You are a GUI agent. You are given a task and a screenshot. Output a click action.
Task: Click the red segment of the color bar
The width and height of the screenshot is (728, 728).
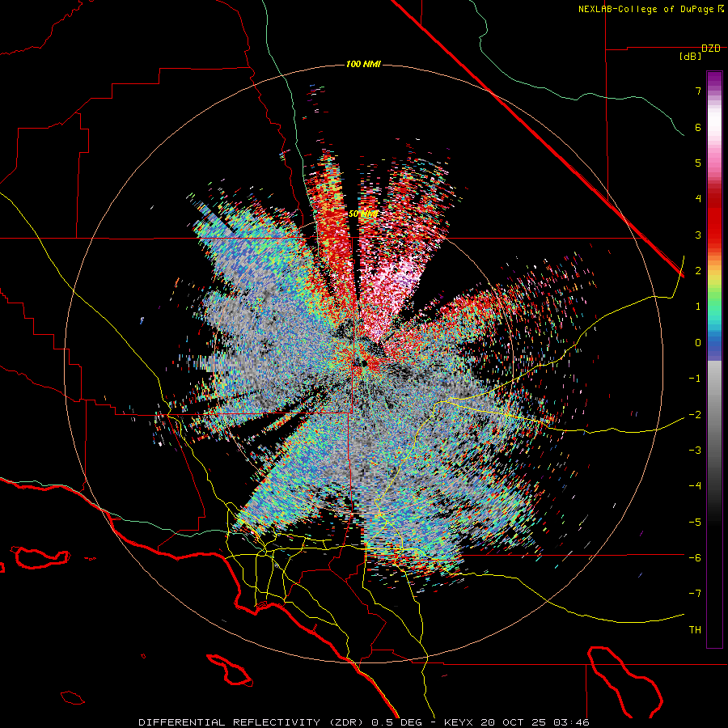click(x=714, y=216)
